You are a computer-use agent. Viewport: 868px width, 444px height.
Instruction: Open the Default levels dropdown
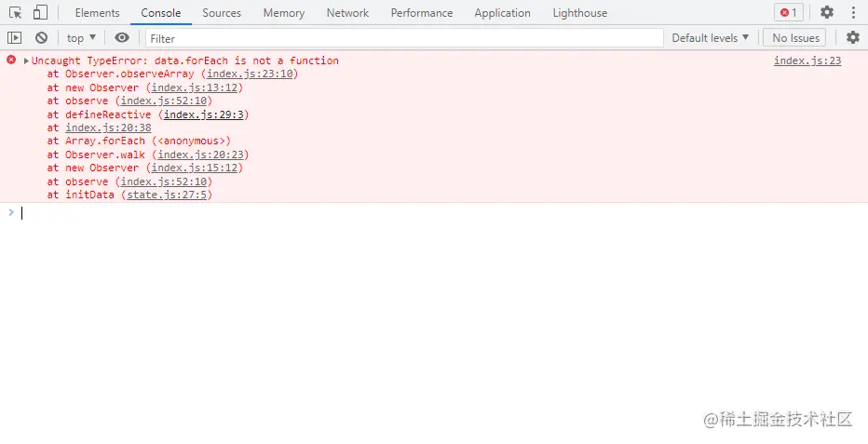711,37
